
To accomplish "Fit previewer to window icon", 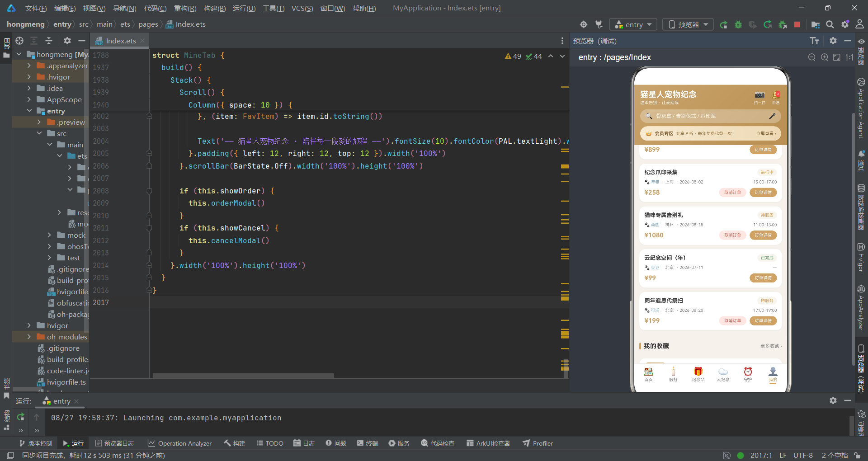I will pos(837,57).
